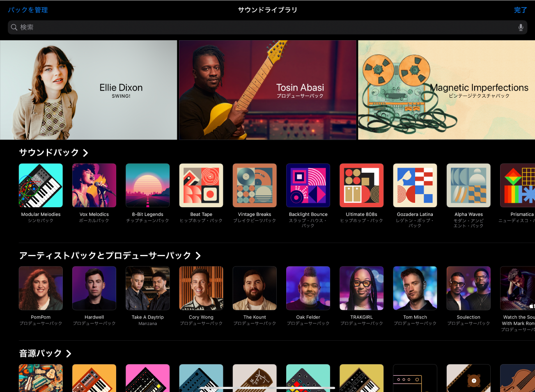The image size is (535, 392).
Task: Open the orange keyboard instrument pack in 音源パック
Action: (94, 378)
